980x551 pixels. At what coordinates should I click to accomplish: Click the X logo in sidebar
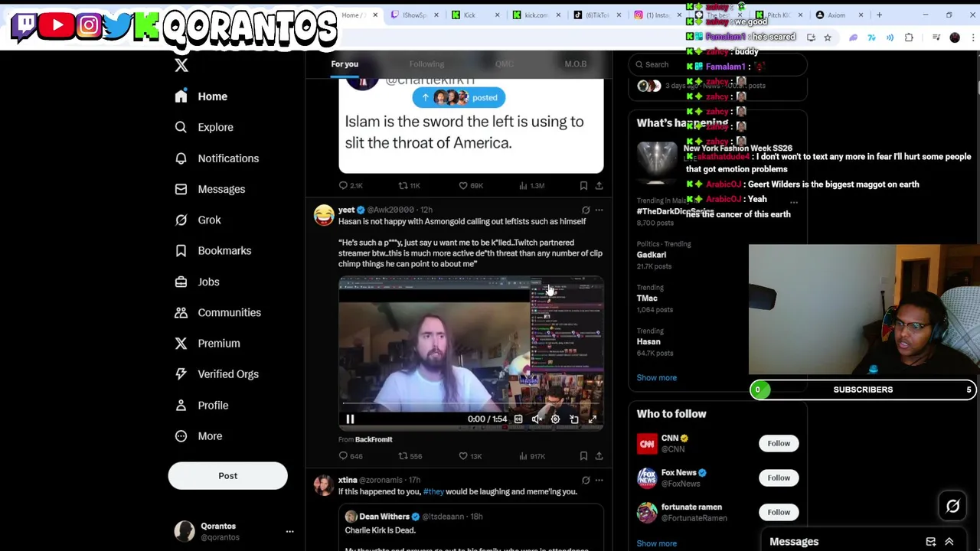tap(181, 66)
